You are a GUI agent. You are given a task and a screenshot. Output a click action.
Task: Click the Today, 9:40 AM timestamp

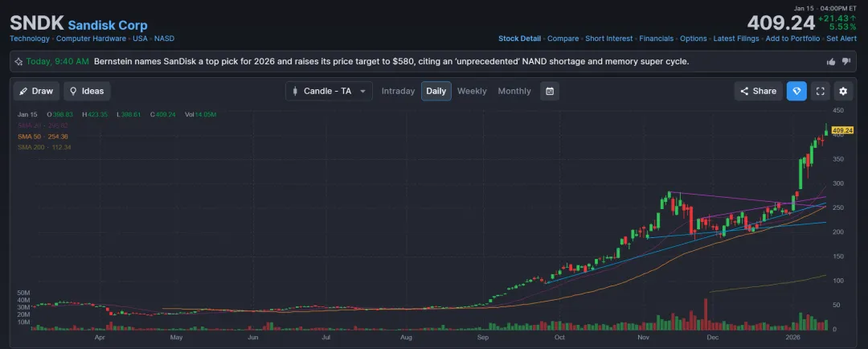pyautogui.click(x=58, y=61)
